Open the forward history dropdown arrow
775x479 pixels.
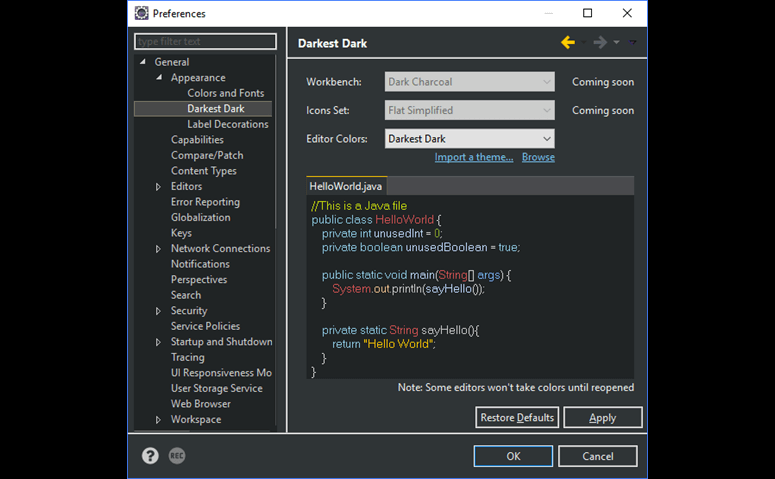[x=616, y=43]
